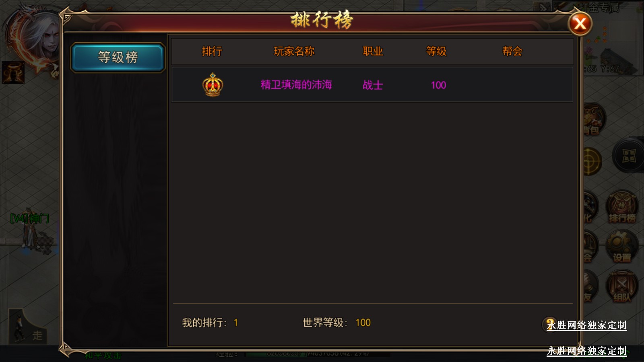
Task: Open the 排行榜 round icon
Action: [x=622, y=207]
